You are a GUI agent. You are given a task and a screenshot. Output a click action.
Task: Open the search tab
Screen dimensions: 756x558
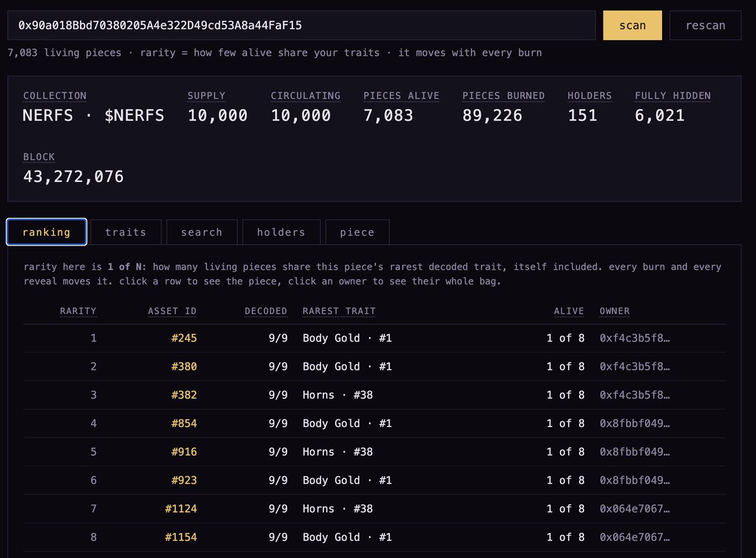(202, 232)
